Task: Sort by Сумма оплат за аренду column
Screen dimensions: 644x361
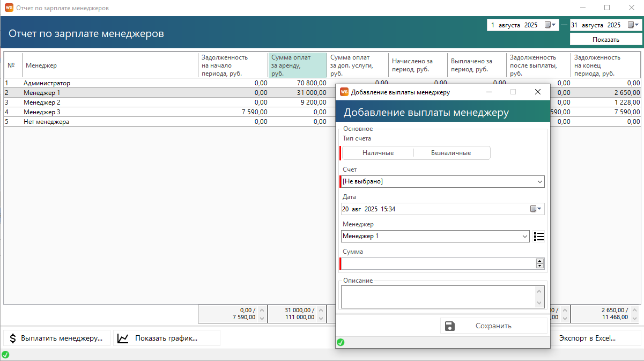Action: point(297,65)
